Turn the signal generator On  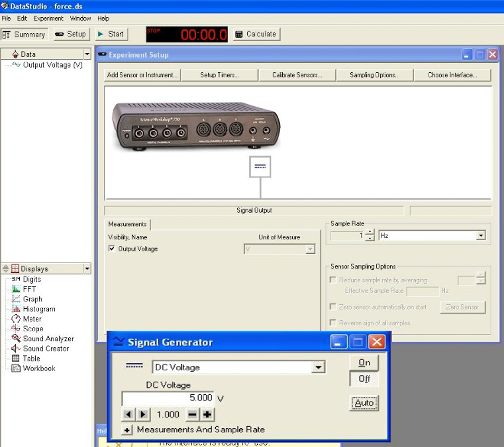pos(364,362)
